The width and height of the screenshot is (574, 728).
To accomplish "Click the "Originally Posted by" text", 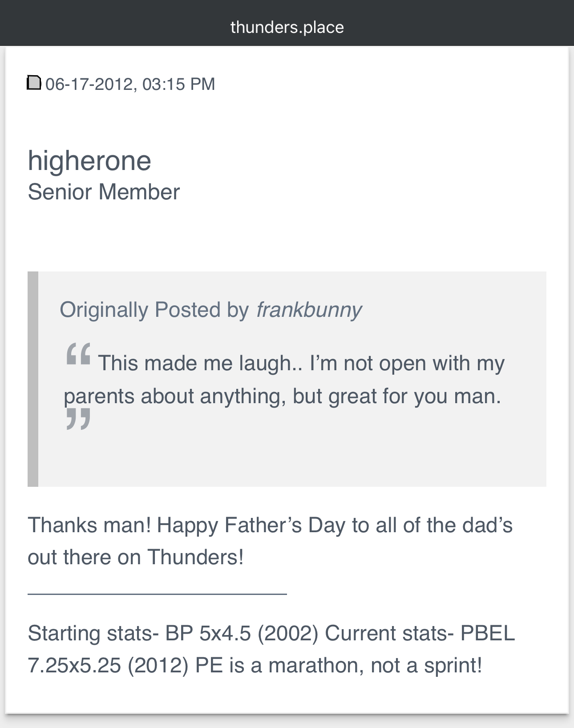I will pos(154,310).
